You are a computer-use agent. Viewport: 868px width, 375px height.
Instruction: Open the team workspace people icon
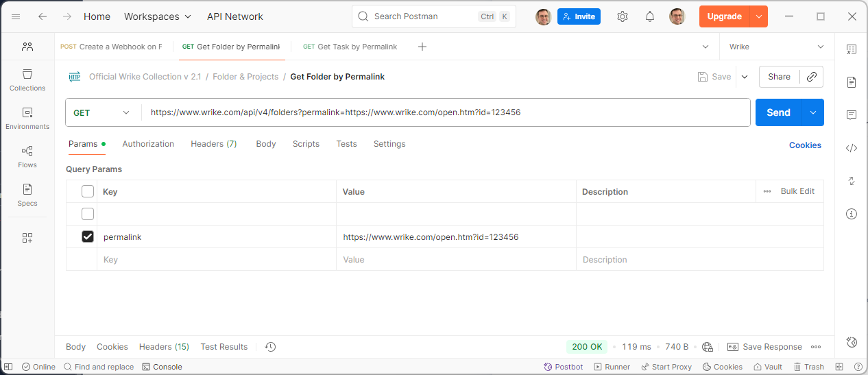[27, 47]
